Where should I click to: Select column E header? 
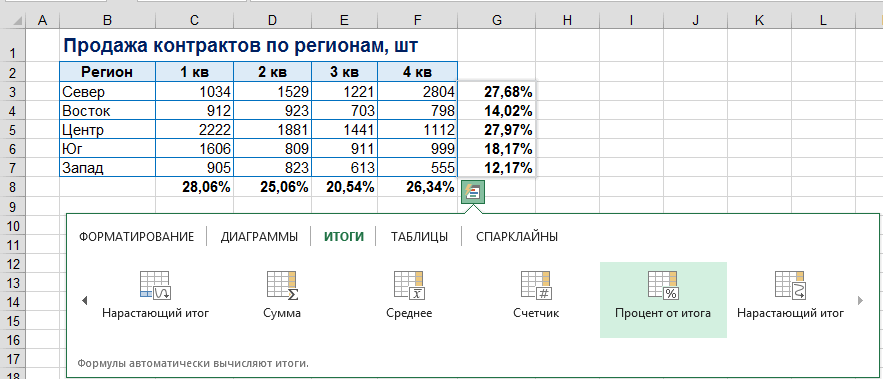345,20
